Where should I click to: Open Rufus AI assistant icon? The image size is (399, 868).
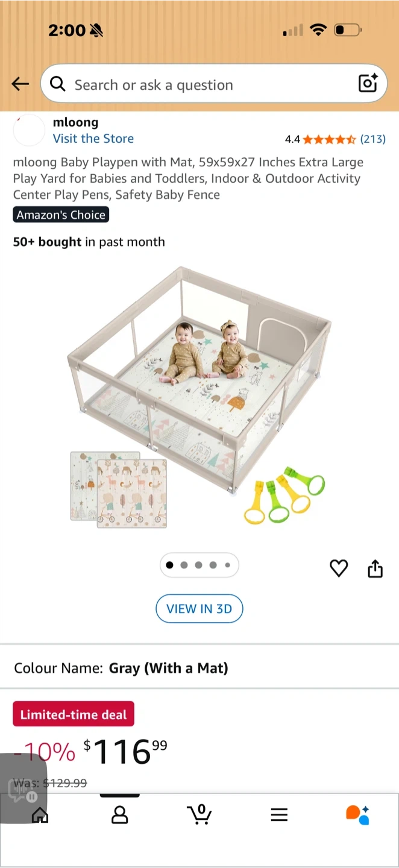tap(357, 814)
